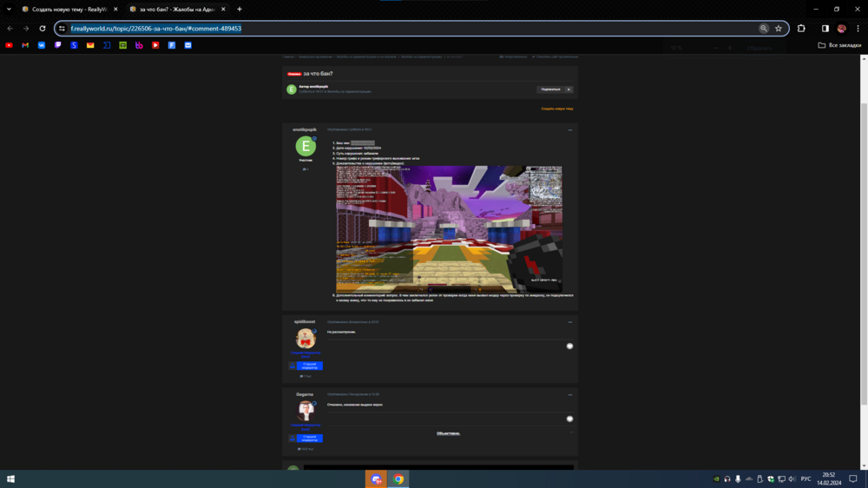Open the green square bookmark
Image resolution: width=868 pixels, height=488 pixels.
(x=123, y=45)
